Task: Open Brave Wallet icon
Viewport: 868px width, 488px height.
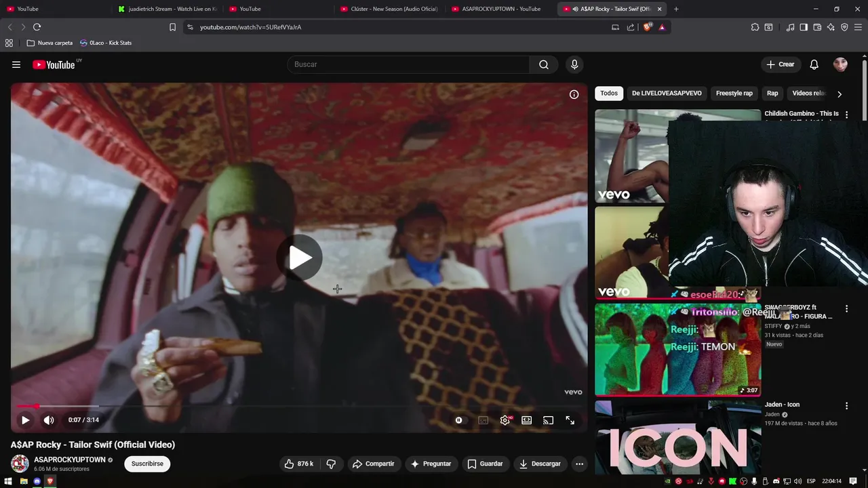Action: 817,27
